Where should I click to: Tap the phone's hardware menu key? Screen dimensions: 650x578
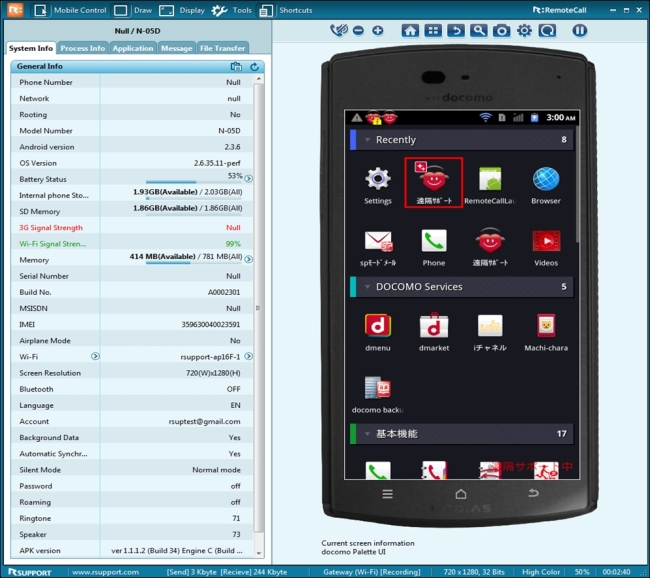[387, 494]
